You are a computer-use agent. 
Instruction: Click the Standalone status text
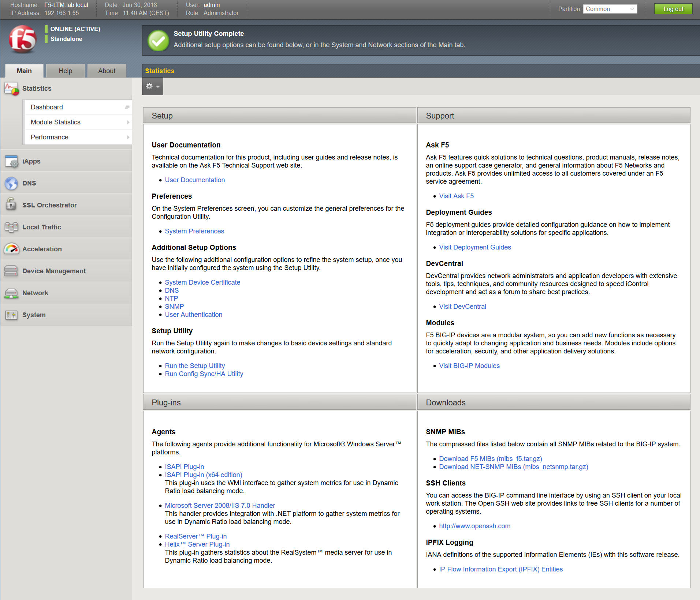coord(66,39)
